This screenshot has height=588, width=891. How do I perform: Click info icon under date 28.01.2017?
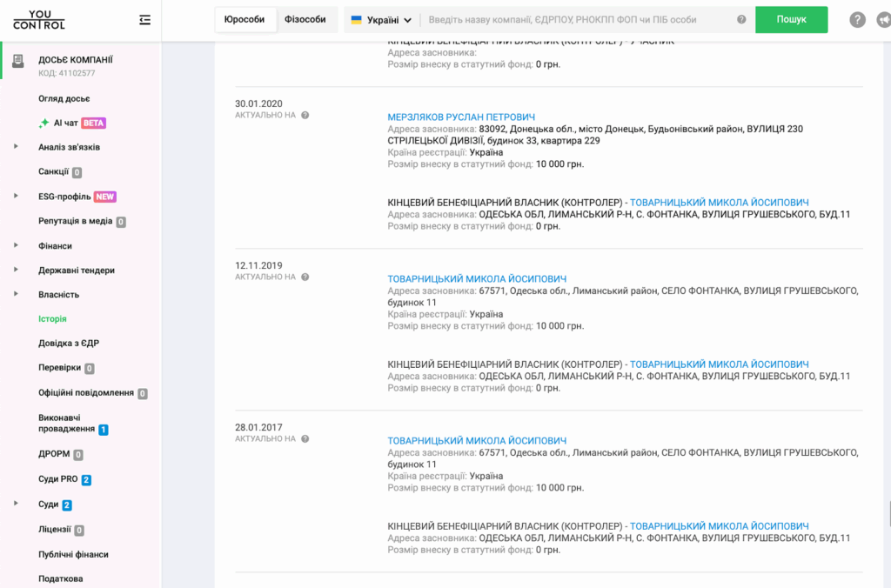click(x=305, y=438)
